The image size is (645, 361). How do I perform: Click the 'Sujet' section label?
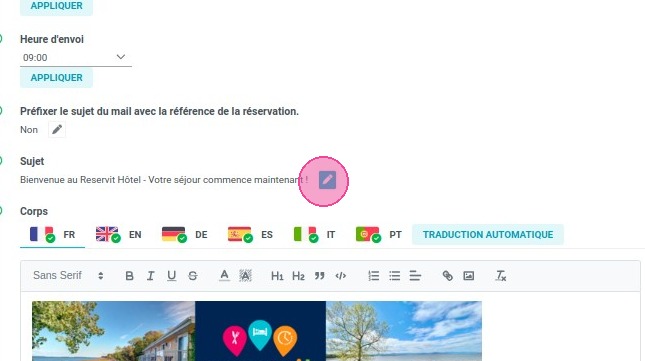(x=32, y=161)
